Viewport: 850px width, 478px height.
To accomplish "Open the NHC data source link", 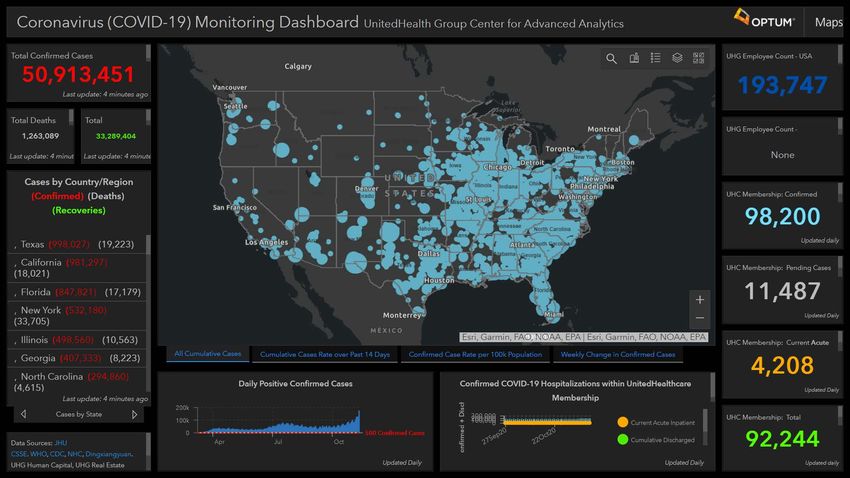I will 75,454.
